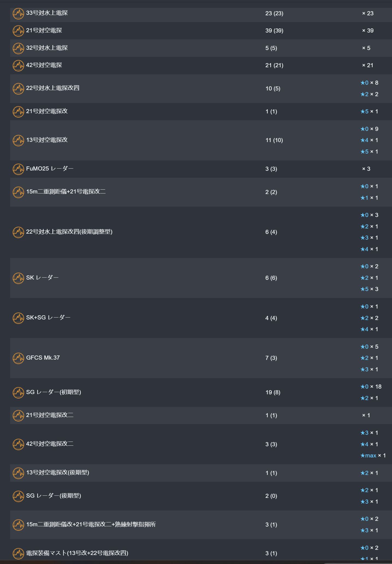392x564 pixels.
Task: Select the radar icon for SK+SG レーダー
Action: pyautogui.click(x=18, y=318)
